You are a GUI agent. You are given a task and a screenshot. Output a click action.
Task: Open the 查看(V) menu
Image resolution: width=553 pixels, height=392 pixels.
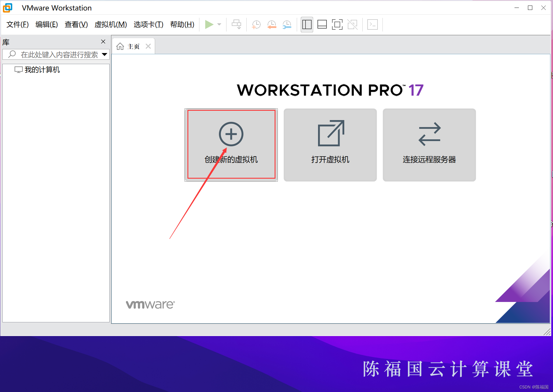(x=76, y=24)
